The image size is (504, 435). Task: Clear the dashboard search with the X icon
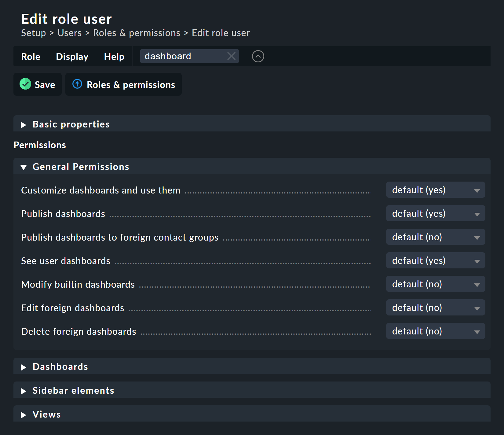[232, 56]
